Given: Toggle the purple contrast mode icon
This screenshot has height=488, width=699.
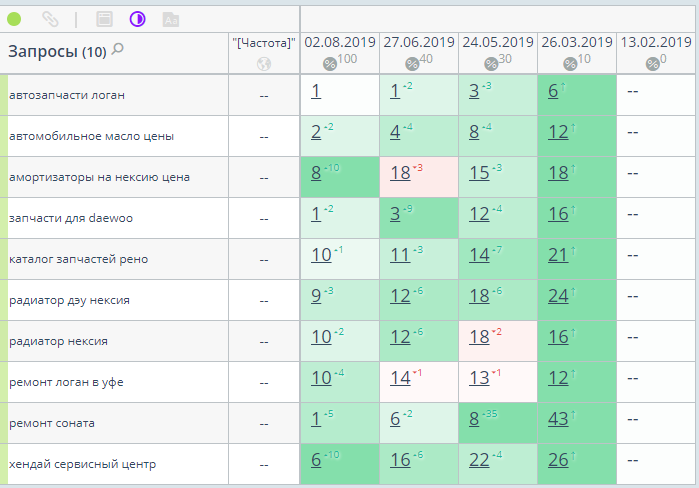Looking at the screenshot, I should point(137,19).
